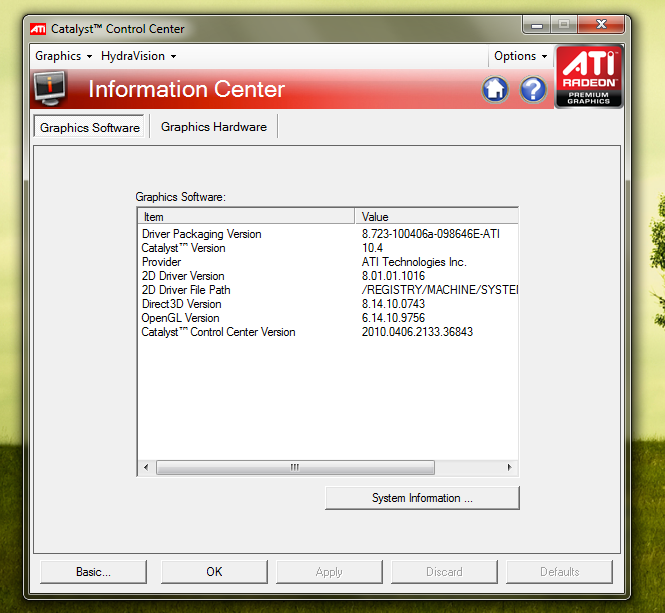Click the Item column header

point(246,216)
